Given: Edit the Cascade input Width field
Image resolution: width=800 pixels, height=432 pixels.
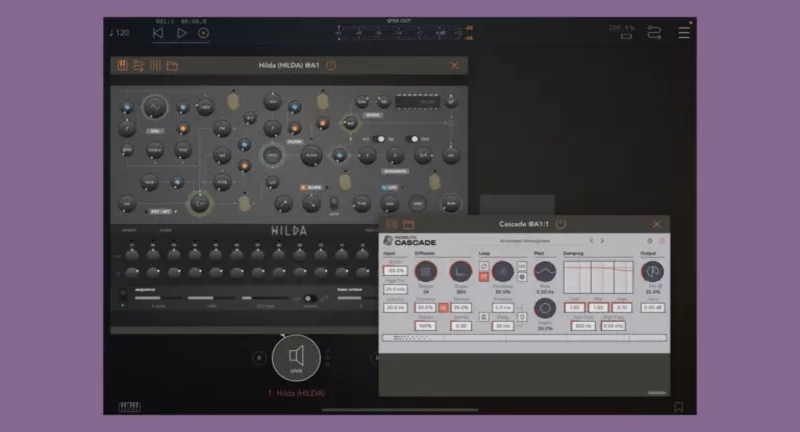Looking at the screenshot, I should click(395, 270).
